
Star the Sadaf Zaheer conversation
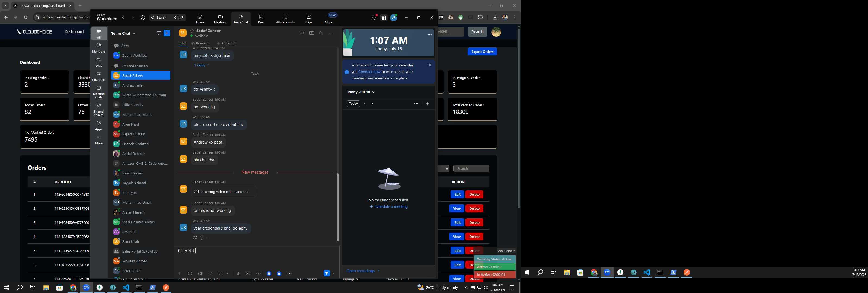pyautogui.click(x=192, y=31)
